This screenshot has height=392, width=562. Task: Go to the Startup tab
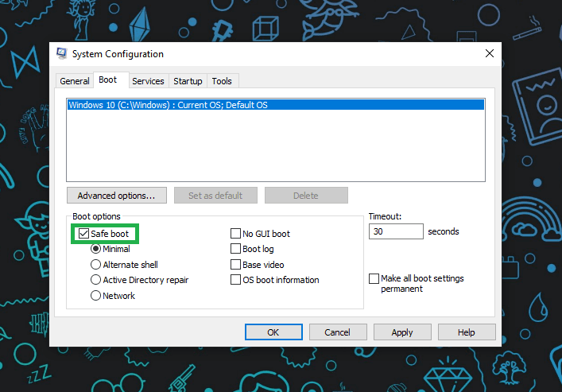pos(188,81)
